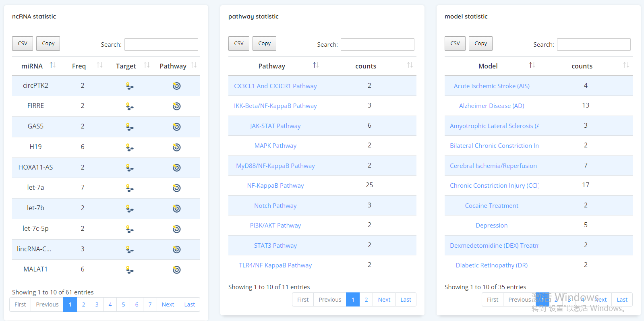
Task: Click the pathway statistic search field
Action: pos(377,45)
